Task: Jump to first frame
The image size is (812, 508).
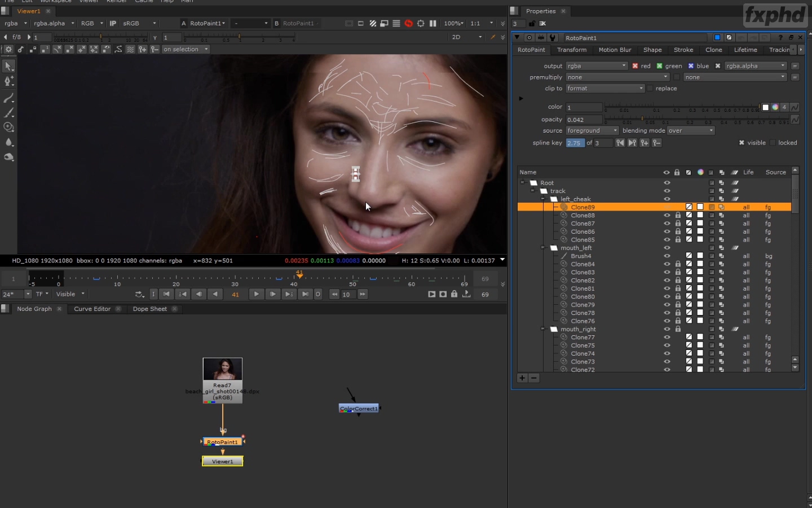Action: (x=166, y=294)
